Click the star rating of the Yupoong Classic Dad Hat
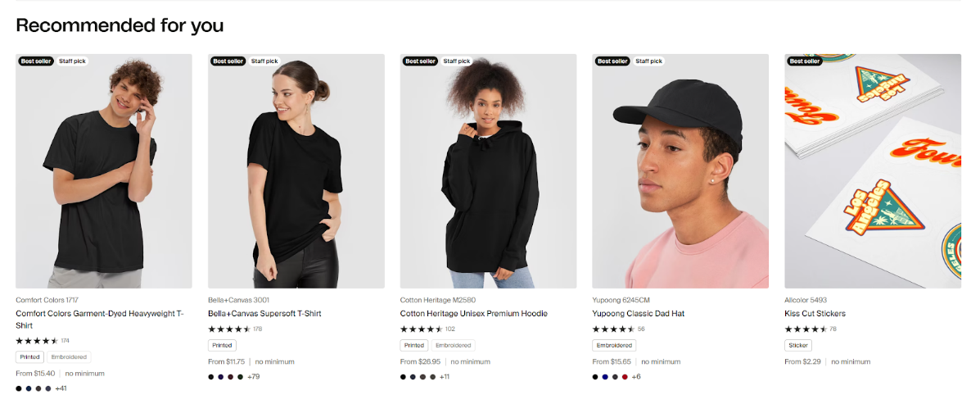The image size is (980, 413). 612,329
